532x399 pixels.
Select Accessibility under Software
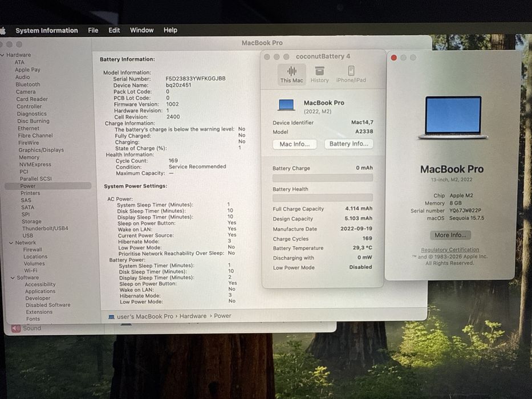click(40, 284)
